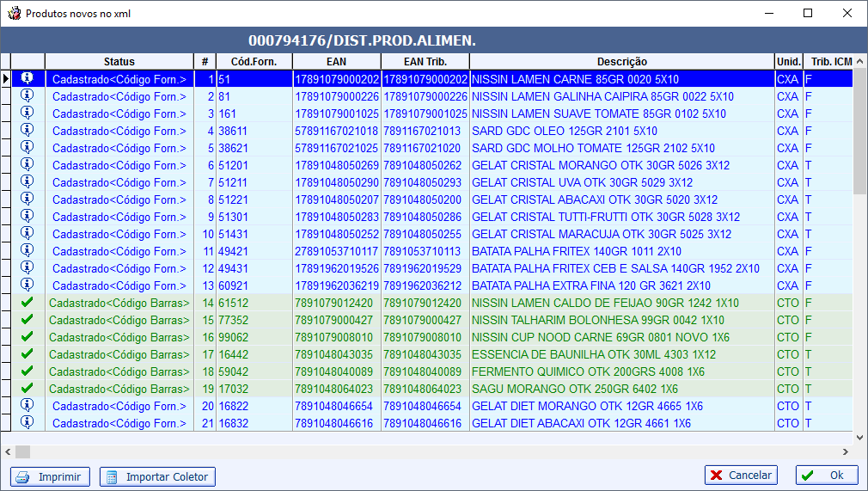Image resolution: width=868 pixels, height=491 pixels.
Task: Click horizontal scrollbar left arrow
Action: click(x=8, y=451)
